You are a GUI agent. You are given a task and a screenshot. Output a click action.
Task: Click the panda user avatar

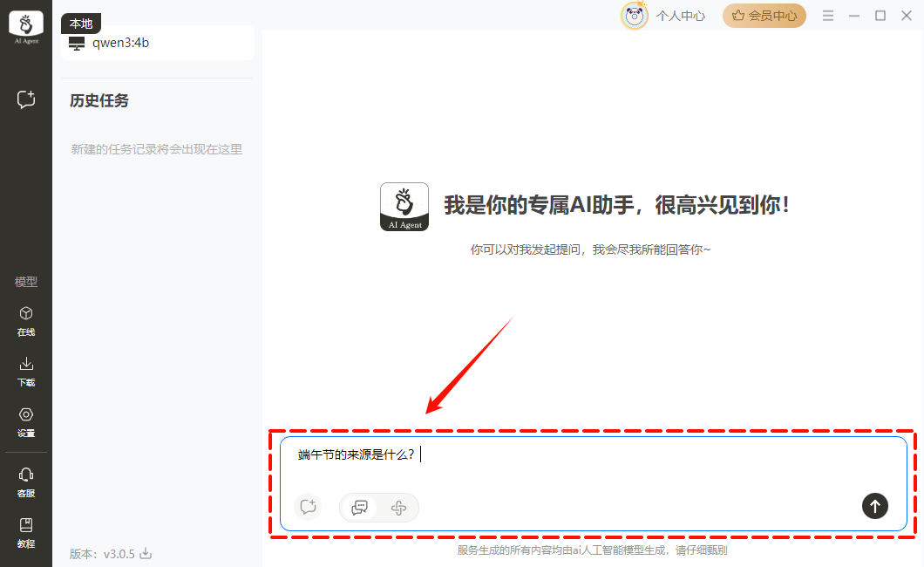click(634, 16)
